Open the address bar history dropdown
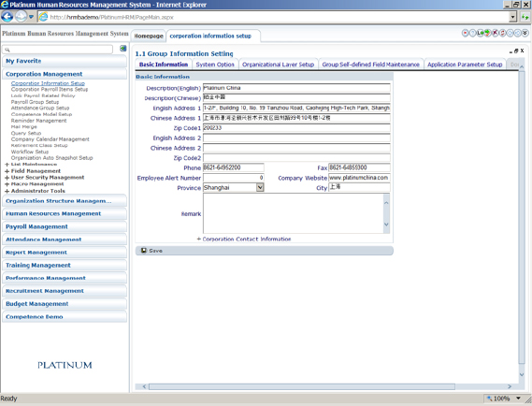Image resolution: width=532 pixels, height=406 pixels. click(512, 17)
